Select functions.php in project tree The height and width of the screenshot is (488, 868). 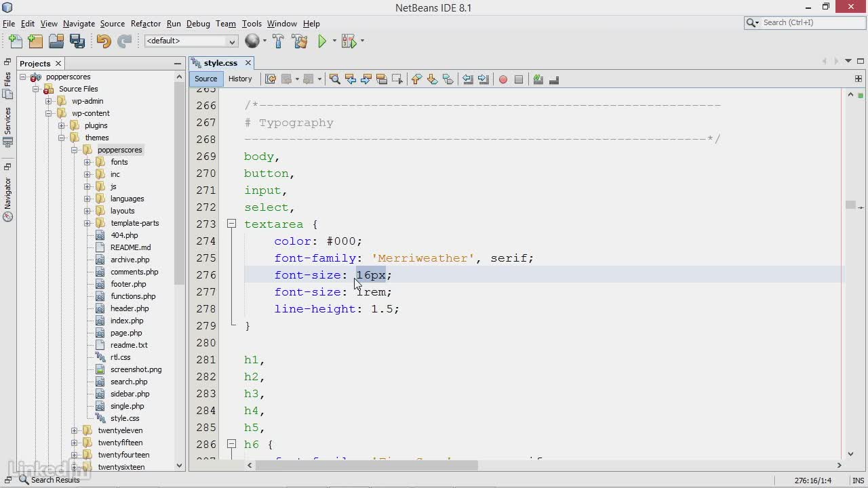(x=133, y=296)
